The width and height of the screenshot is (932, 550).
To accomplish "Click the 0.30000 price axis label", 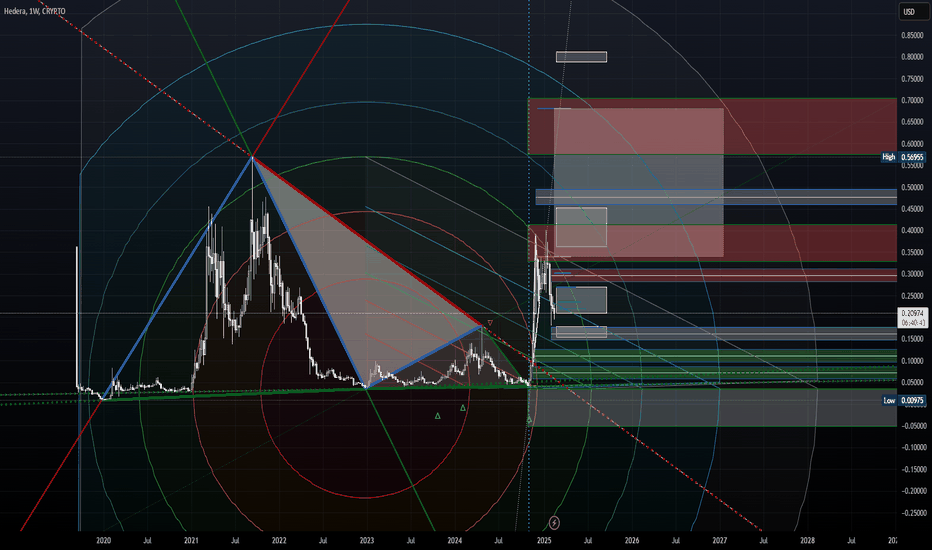I will point(912,274).
